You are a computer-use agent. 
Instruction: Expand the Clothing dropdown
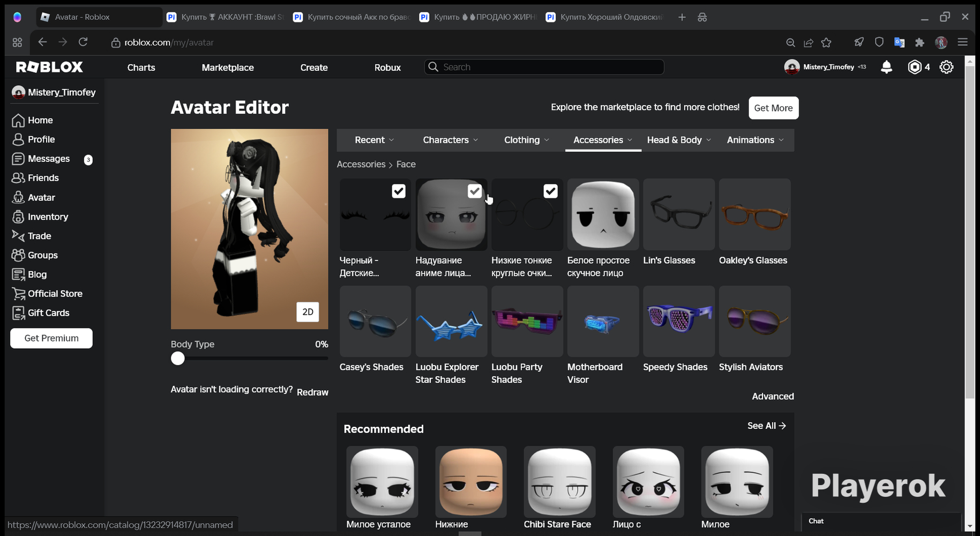coord(527,140)
